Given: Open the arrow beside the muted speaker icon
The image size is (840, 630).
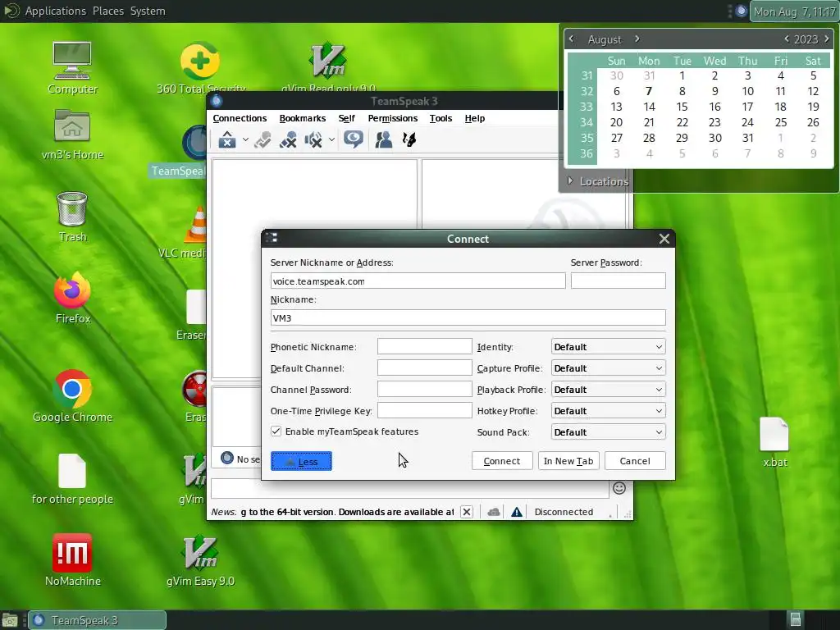Looking at the screenshot, I should (331, 139).
